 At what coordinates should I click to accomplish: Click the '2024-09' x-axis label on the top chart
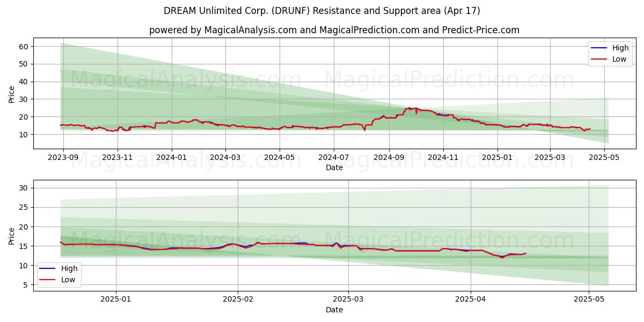pyautogui.click(x=389, y=158)
